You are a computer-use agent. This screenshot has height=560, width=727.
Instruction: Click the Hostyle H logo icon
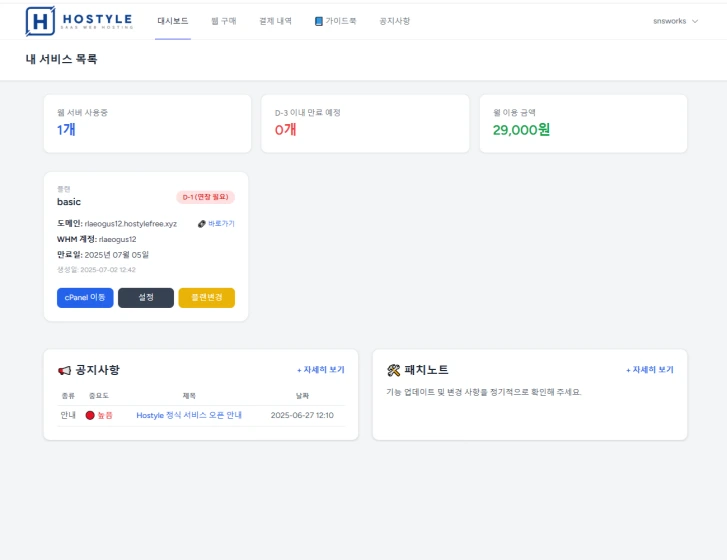pos(40,21)
